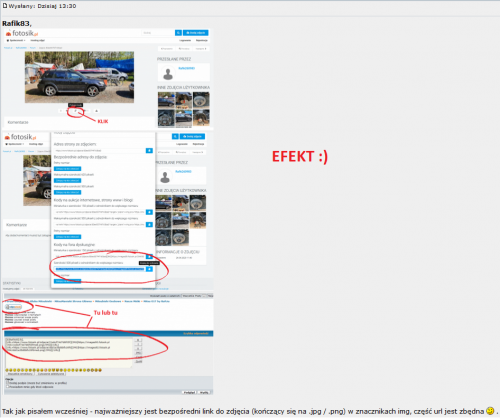This screenshot has height=419, width=500.
Task: Click the blue search magnifier icon in the top fotosik header
Action: click(x=178, y=33)
